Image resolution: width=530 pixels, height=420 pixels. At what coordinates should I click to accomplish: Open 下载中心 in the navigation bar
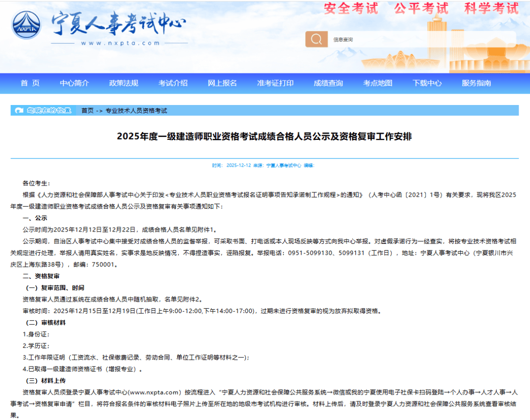(427, 83)
